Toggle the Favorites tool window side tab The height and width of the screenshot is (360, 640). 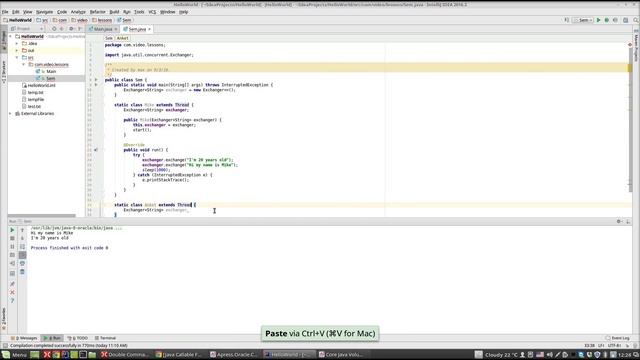[4, 318]
